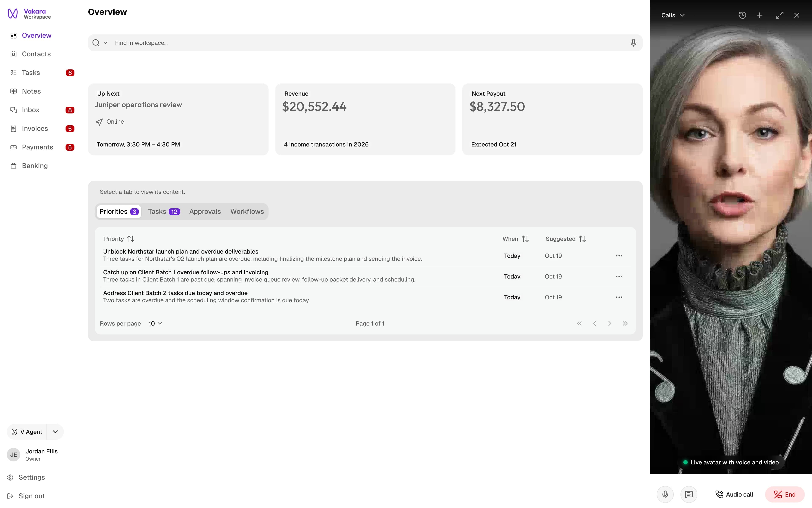
Task: Expand the search scope chevron
Action: coord(105,43)
